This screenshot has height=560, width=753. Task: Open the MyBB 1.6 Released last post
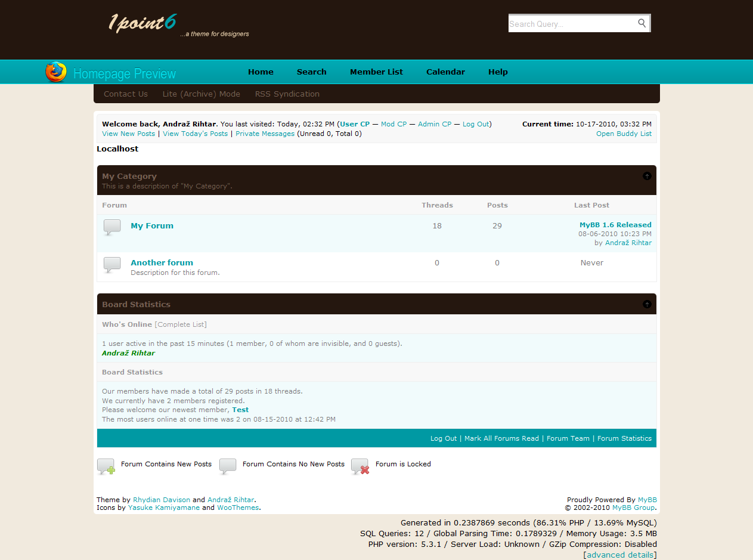coord(615,225)
